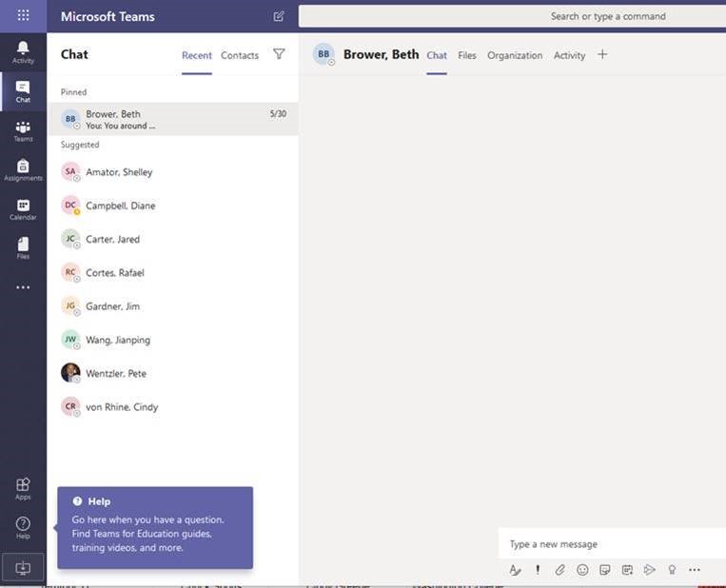Open the Files tab for Beth Brower
This screenshot has height=588, width=726.
pos(466,55)
